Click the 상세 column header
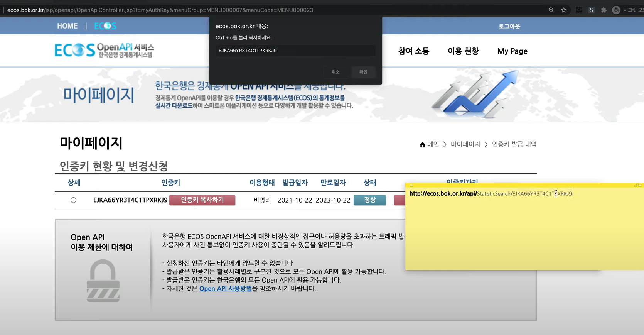 (74, 183)
